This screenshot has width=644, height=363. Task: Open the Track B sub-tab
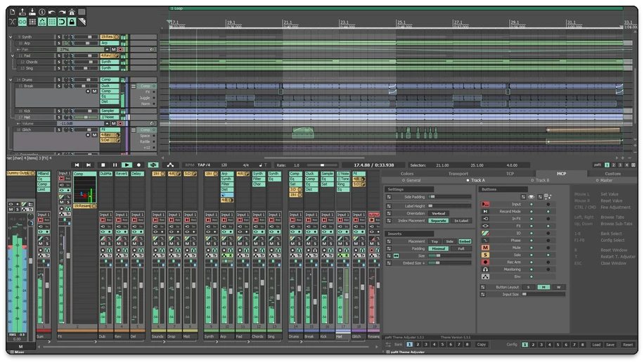coord(541,180)
